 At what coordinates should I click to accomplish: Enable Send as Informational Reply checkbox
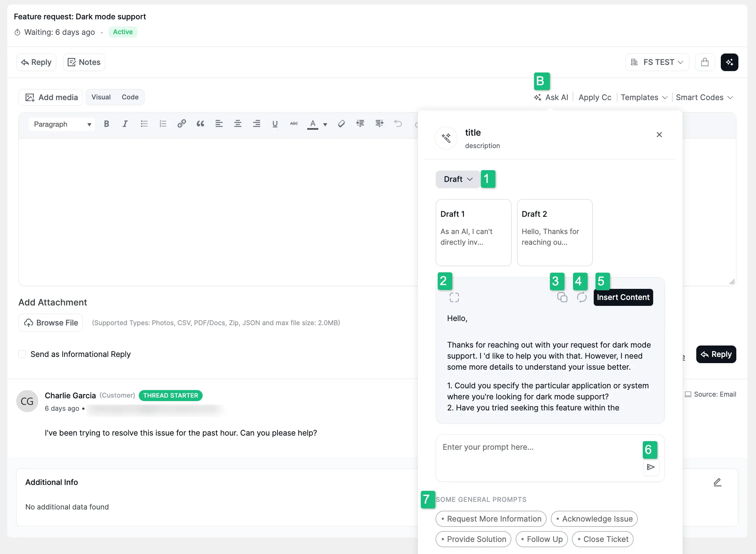click(22, 354)
